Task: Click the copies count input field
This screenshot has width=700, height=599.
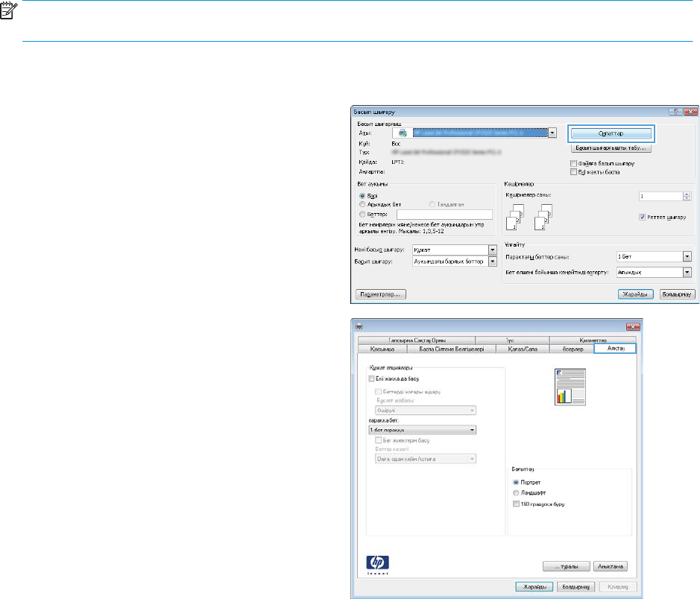Action: [661, 196]
